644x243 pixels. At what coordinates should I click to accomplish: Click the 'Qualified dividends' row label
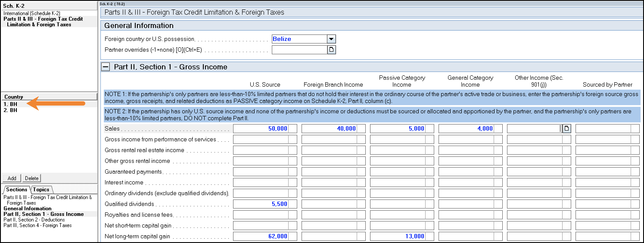129,204
